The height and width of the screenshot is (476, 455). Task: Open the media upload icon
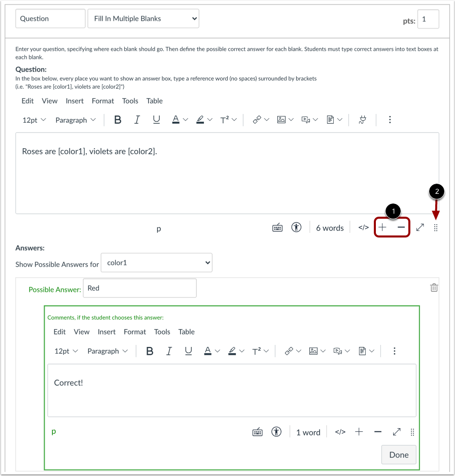coord(306,120)
